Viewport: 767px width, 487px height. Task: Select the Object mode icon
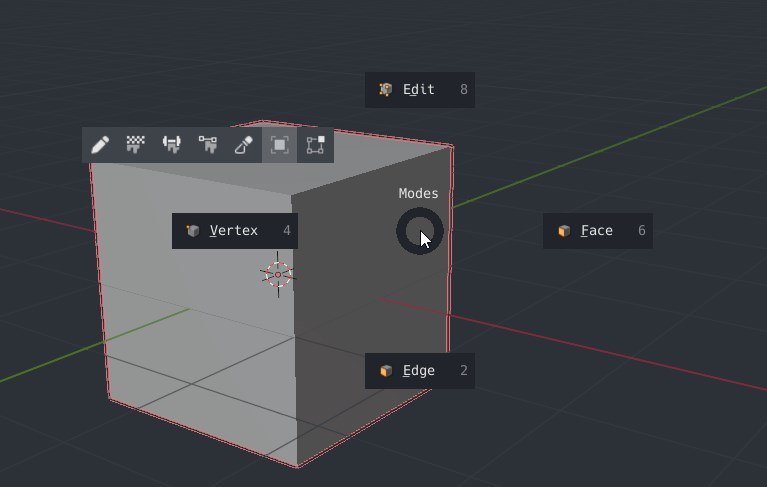(x=279, y=145)
